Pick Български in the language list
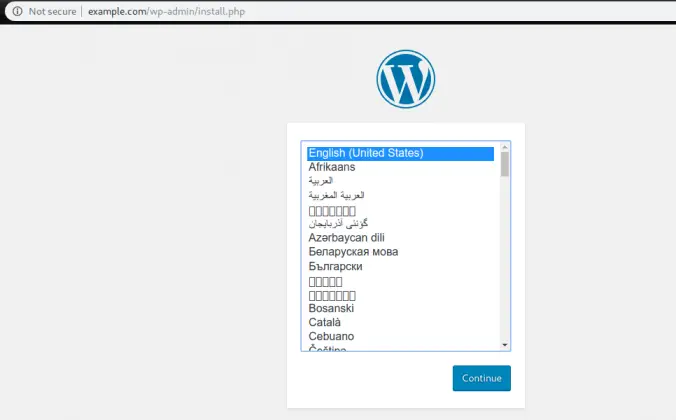The image size is (676, 420). [335, 267]
